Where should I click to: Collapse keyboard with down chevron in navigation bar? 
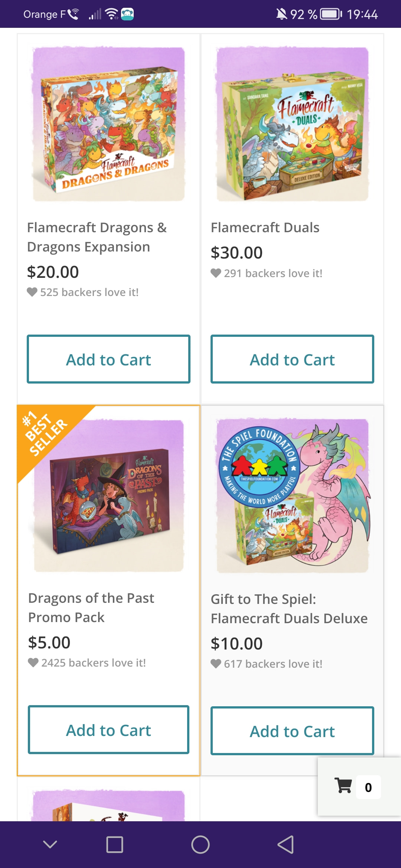point(50,845)
